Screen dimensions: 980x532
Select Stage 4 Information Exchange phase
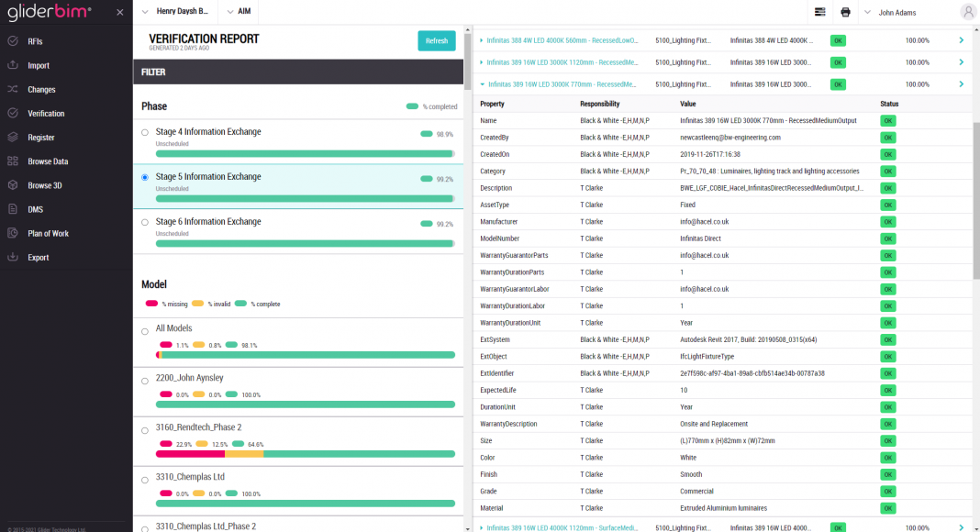145,132
